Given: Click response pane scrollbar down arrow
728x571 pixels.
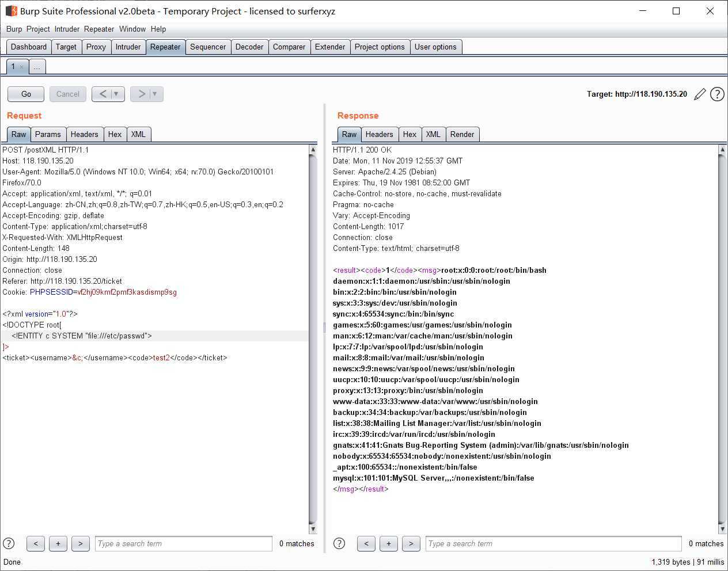Looking at the screenshot, I should [722, 529].
